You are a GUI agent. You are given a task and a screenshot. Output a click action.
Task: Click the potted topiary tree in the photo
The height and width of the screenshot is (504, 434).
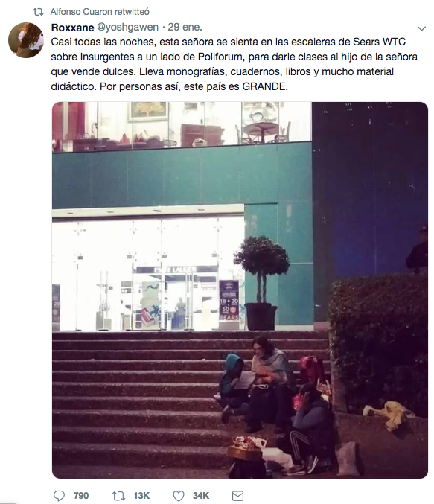coord(261,283)
